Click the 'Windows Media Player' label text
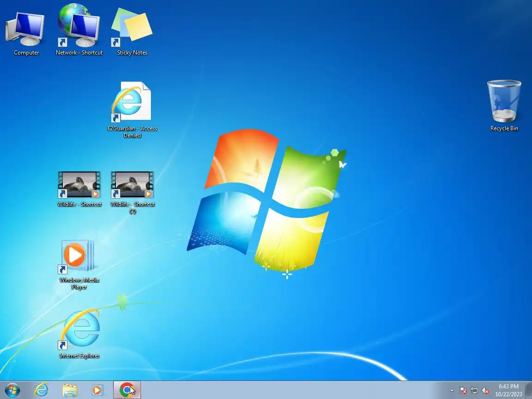Screen dimensions: 532x399 point(79,283)
